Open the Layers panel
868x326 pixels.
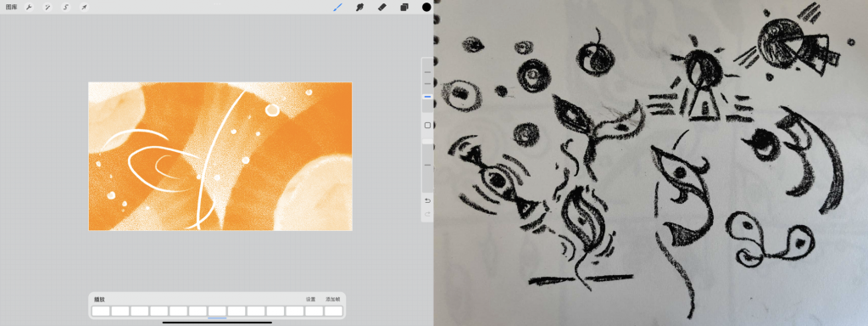[x=404, y=7]
